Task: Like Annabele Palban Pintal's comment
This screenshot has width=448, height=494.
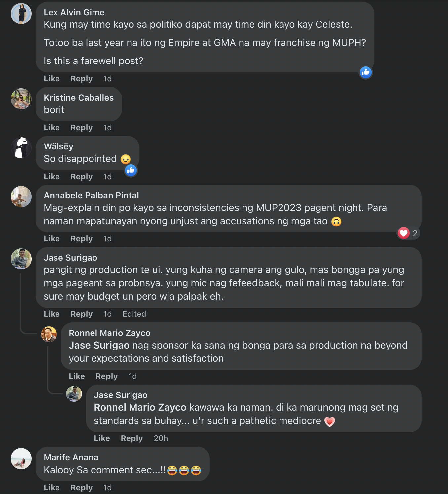Action: [x=52, y=239]
